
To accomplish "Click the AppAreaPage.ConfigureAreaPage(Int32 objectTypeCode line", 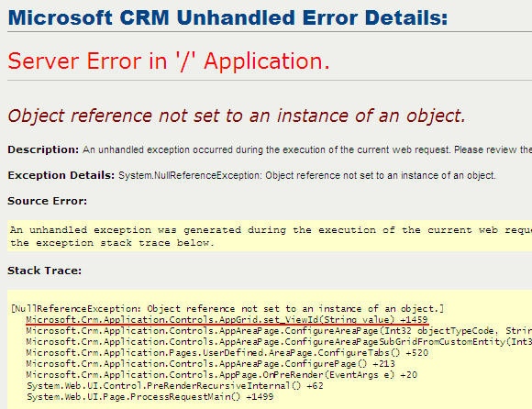I will point(279,331).
